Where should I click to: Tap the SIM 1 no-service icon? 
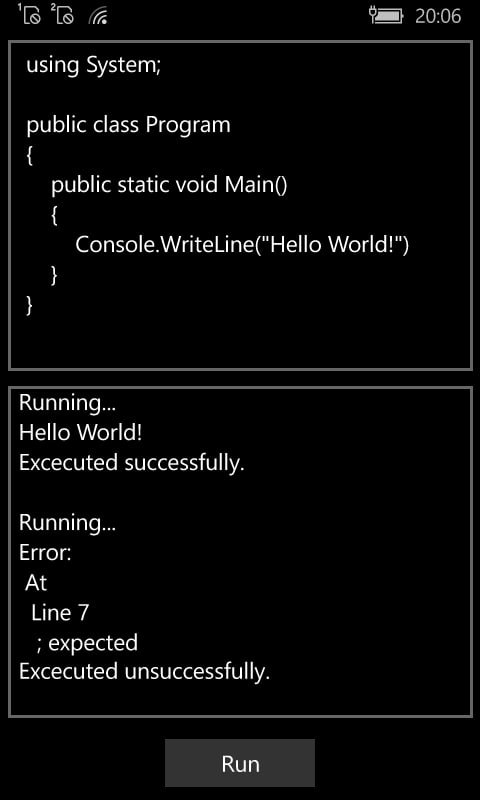pyautogui.click(x=29, y=14)
